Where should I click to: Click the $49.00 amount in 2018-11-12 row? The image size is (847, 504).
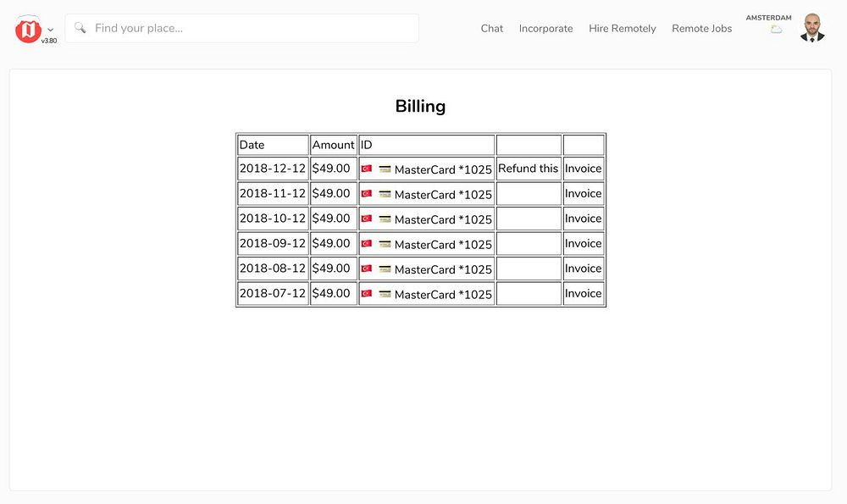[331, 193]
